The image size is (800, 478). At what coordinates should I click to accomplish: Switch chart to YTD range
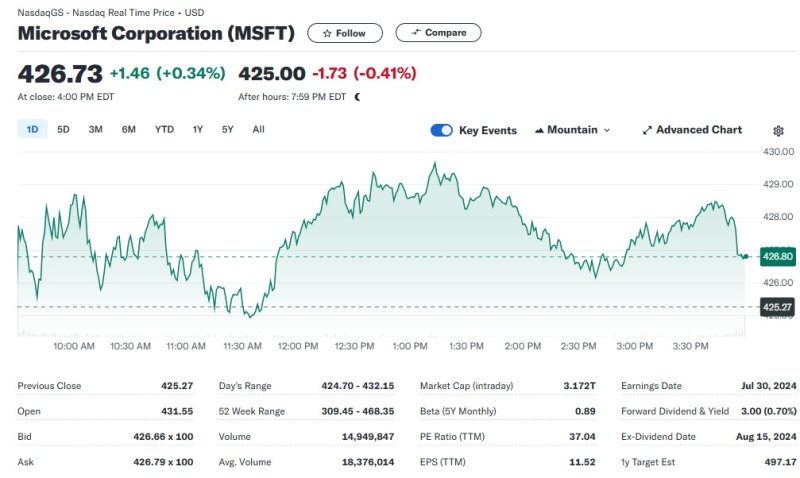(164, 129)
